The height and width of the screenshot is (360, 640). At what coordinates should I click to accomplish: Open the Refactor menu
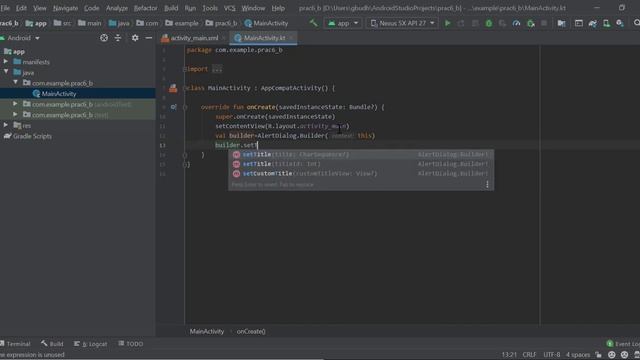pos(145,8)
